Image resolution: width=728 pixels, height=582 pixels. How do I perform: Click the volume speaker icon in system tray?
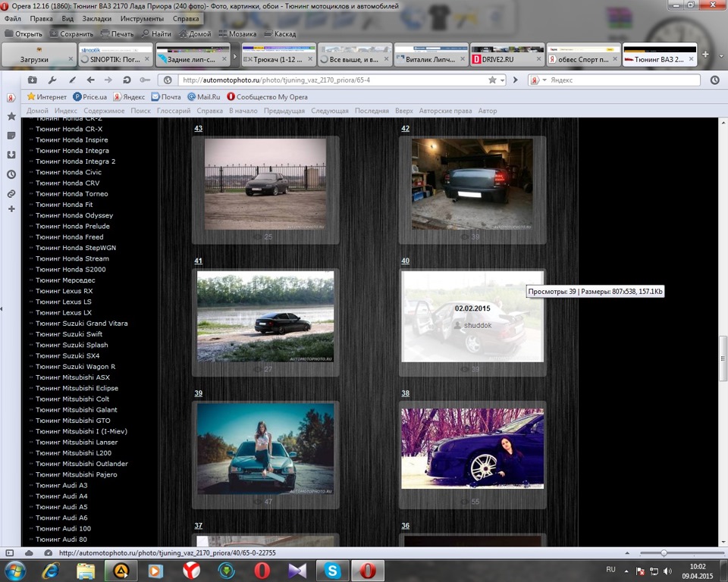pos(667,571)
